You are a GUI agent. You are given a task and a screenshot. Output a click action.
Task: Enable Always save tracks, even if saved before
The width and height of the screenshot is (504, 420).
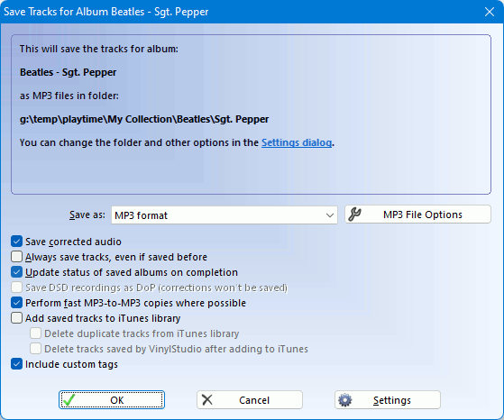[x=17, y=257]
